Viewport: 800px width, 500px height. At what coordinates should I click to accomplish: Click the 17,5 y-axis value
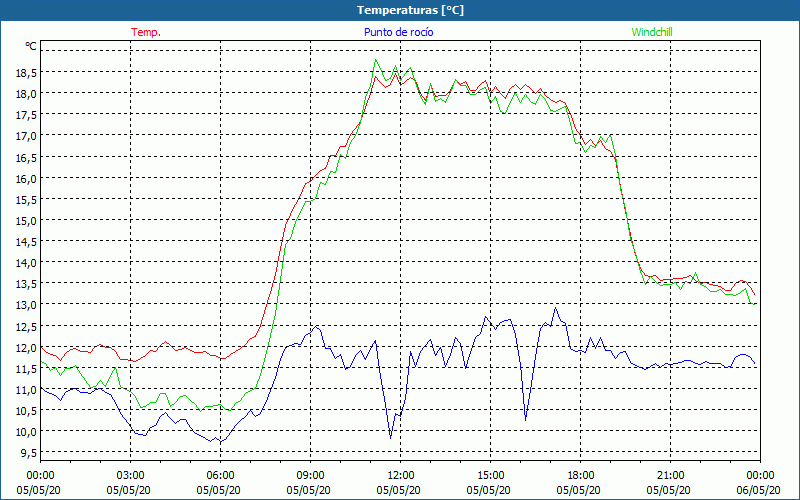pos(26,115)
